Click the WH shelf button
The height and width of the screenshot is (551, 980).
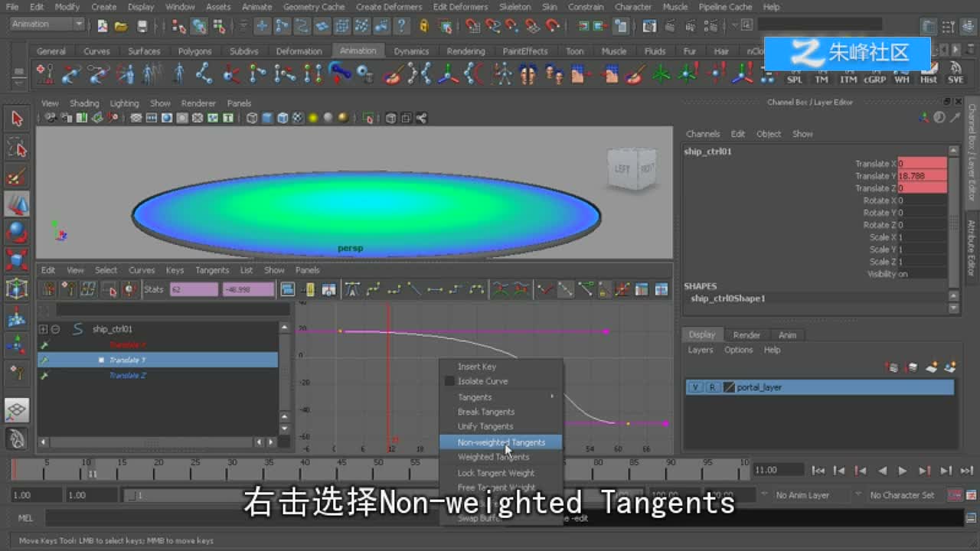[x=902, y=74]
